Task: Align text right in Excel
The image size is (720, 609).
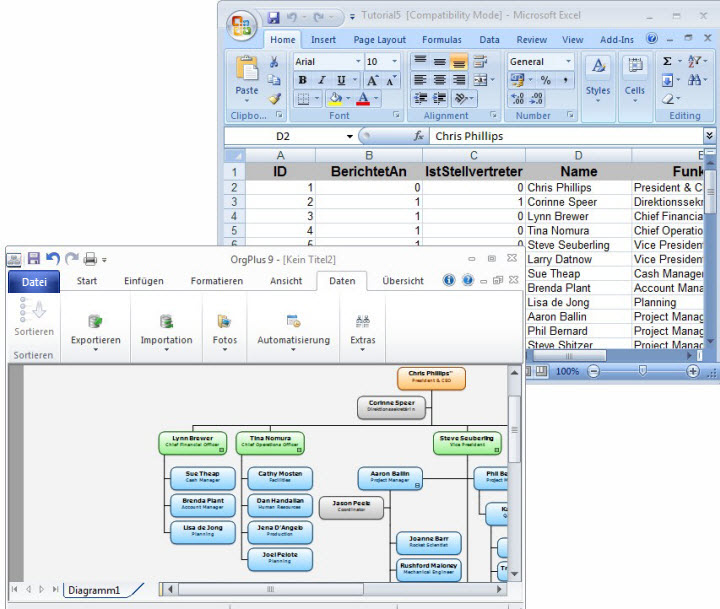Action: 459,80
